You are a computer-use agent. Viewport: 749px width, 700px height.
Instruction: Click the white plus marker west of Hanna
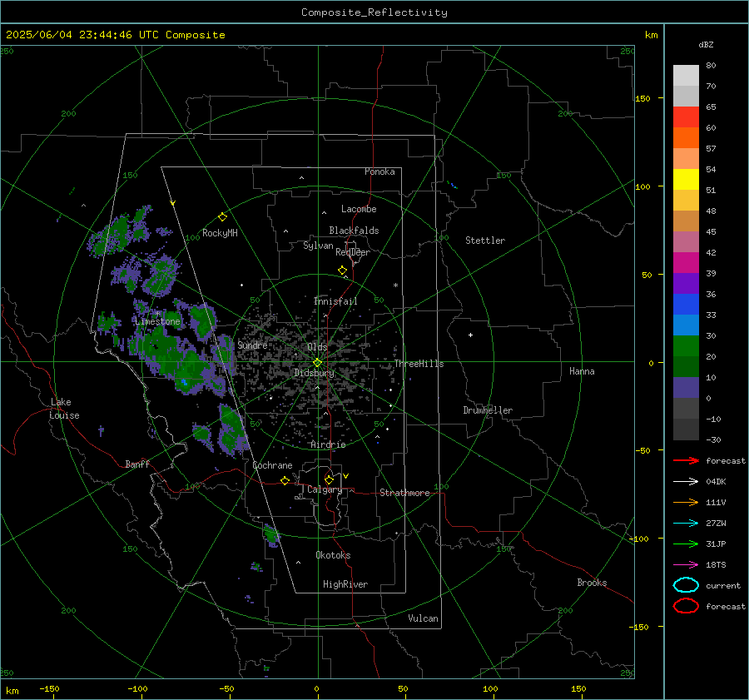coord(470,335)
